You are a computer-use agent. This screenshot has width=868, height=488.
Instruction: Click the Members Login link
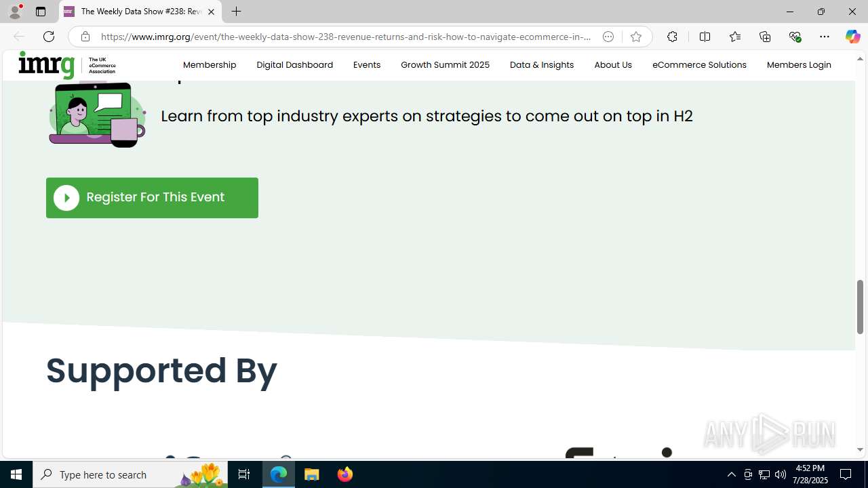coord(799,65)
